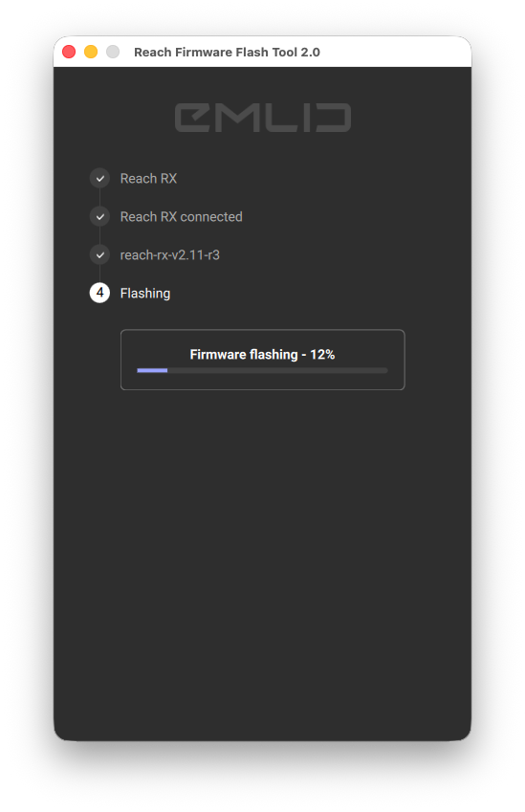Click the unfilled part of progress bar
The height and width of the screenshot is (812, 525).
[x=277, y=370]
